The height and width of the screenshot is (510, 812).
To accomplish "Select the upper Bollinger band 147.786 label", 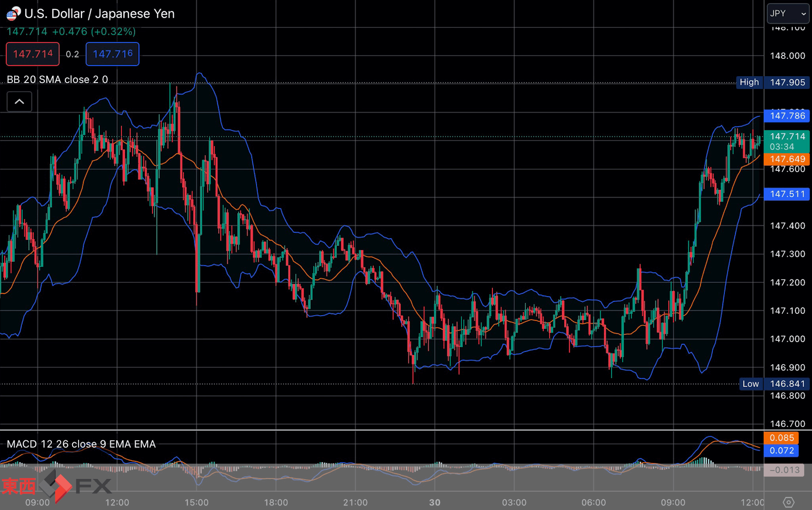I will (x=787, y=116).
